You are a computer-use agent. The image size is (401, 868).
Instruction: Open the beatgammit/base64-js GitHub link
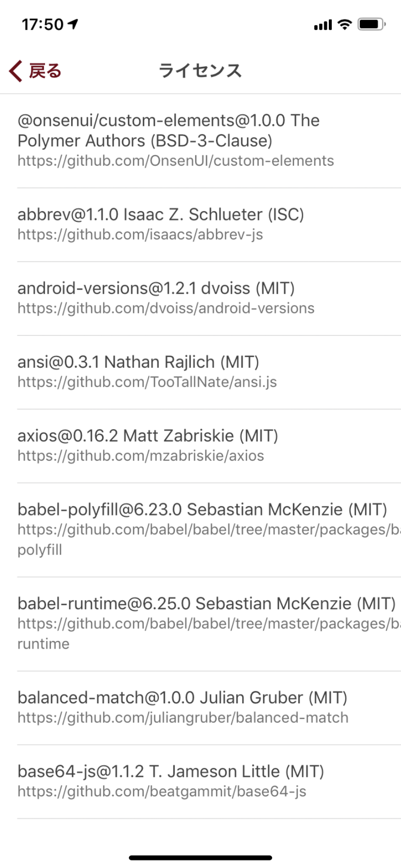(162, 791)
